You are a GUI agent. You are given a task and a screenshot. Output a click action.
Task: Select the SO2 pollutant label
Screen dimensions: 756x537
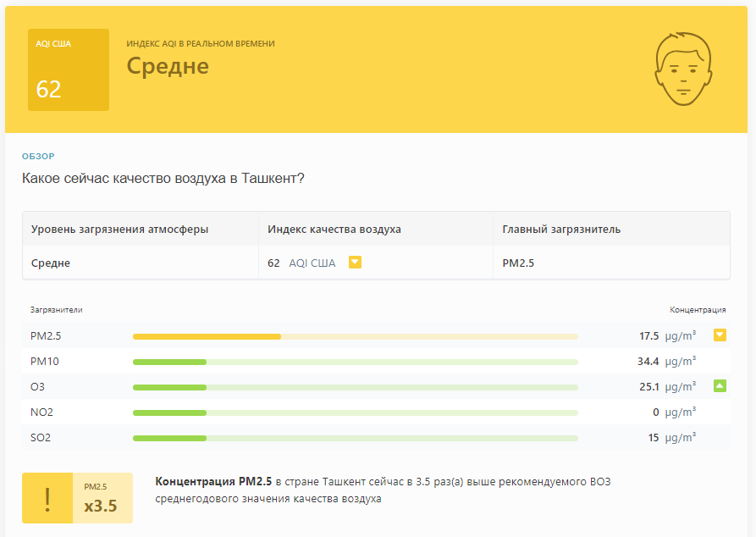(41, 438)
